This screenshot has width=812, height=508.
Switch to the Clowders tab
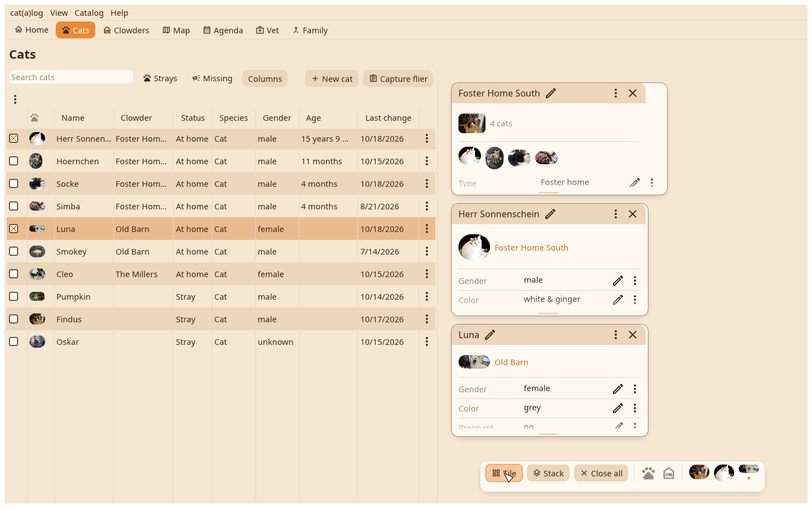tap(126, 30)
